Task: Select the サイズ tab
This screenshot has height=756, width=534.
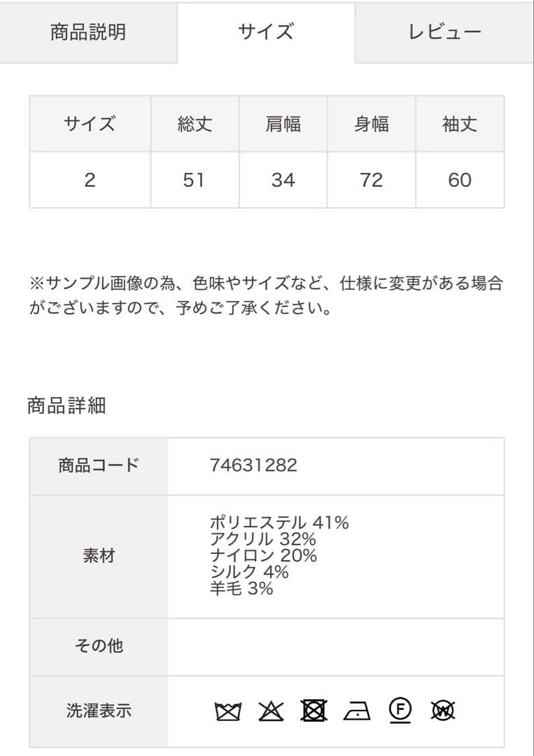Action: click(266, 32)
